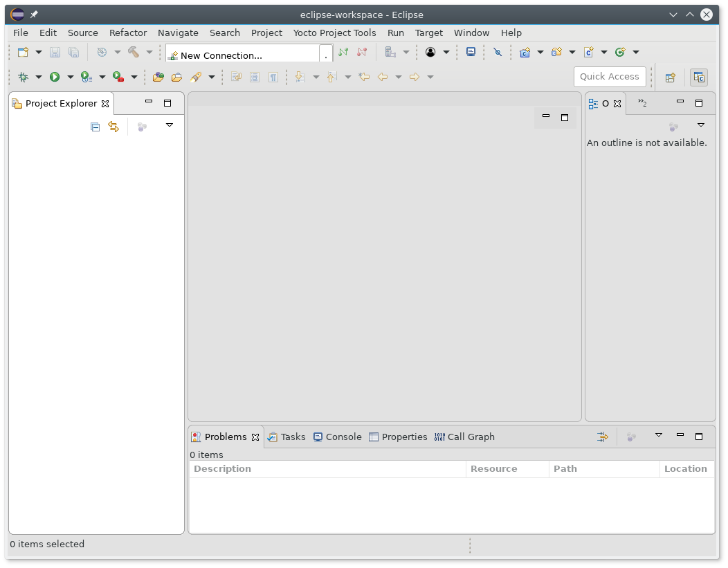Toggle the C/C++ perspective button
The image size is (728, 568).
pyautogui.click(x=699, y=77)
